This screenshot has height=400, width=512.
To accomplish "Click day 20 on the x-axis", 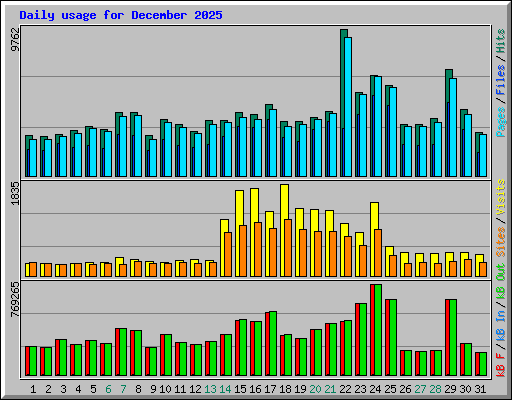I will [x=315, y=389].
